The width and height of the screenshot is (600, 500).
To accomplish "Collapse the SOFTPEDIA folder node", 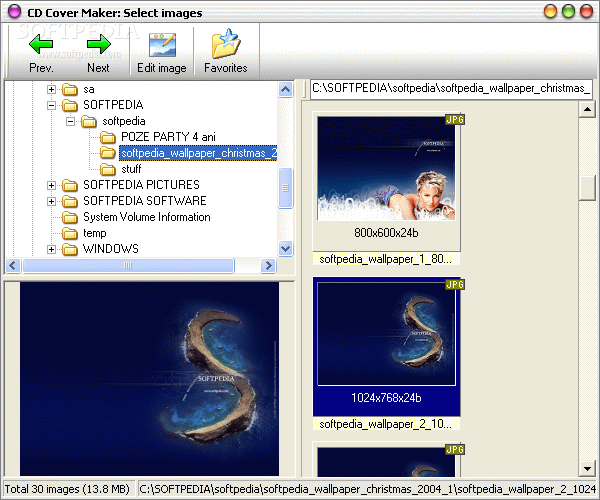I will coord(51,105).
